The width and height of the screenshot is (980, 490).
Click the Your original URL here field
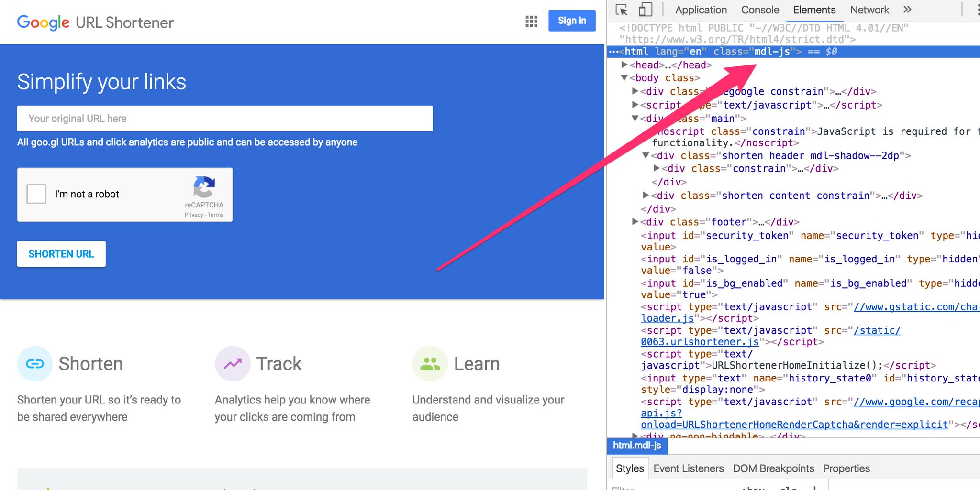(225, 119)
